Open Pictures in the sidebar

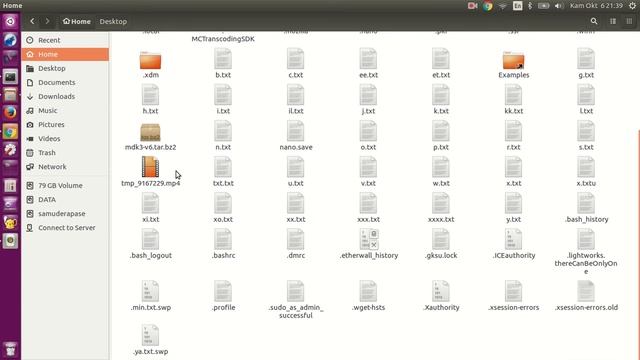65,124
